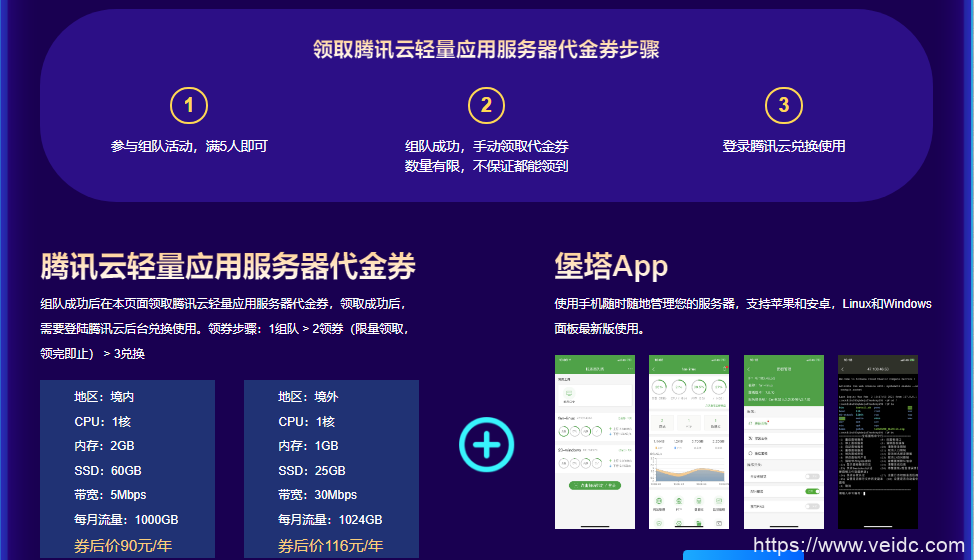Click the step 2 circle icon
This screenshot has height=560, width=974.
[x=486, y=106]
